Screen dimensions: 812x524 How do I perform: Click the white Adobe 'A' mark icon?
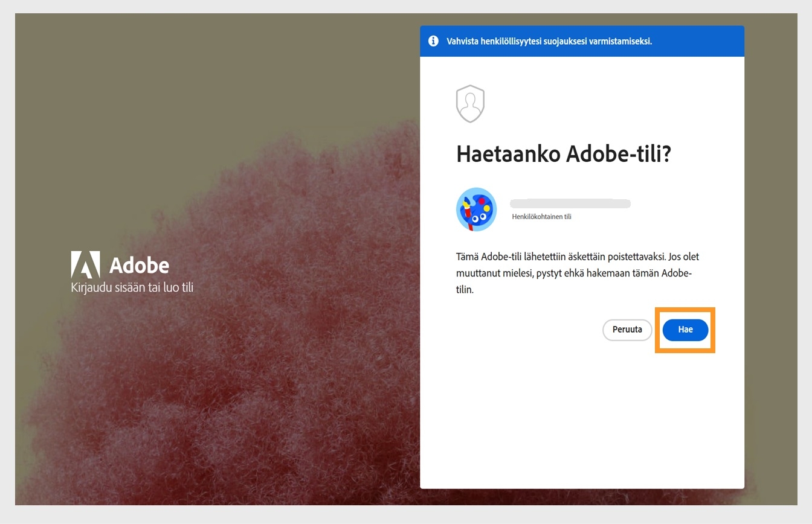point(87,264)
